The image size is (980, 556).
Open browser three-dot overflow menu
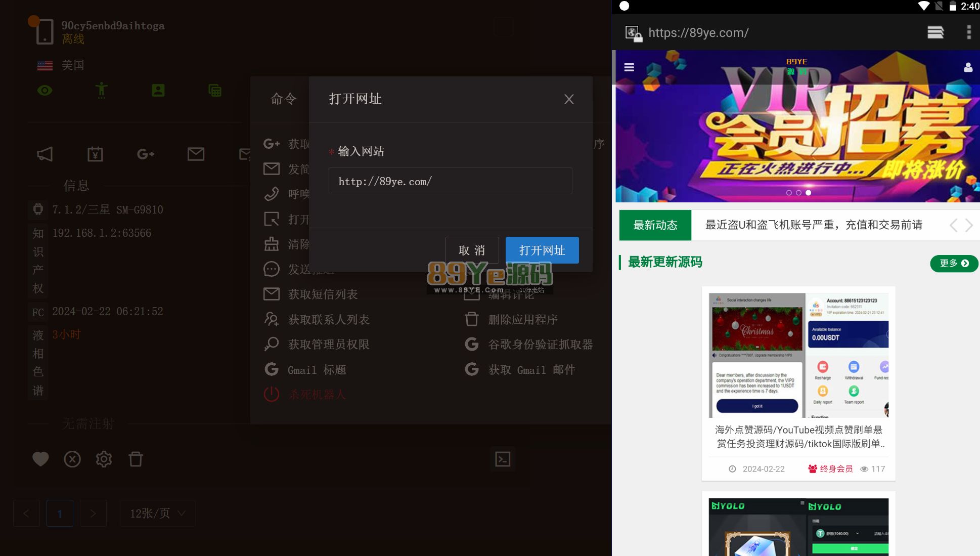tap(968, 32)
